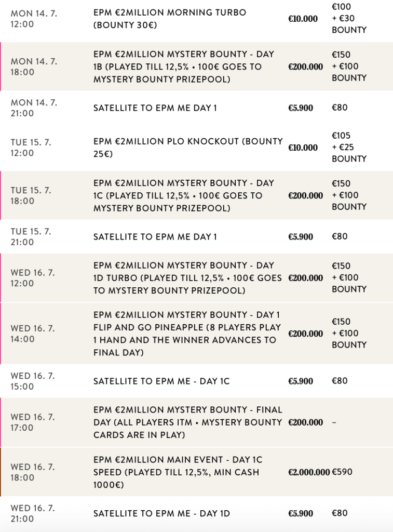
Task: Click the €2.000.000 guaranteed prize amount
Action: (x=309, y=472)
